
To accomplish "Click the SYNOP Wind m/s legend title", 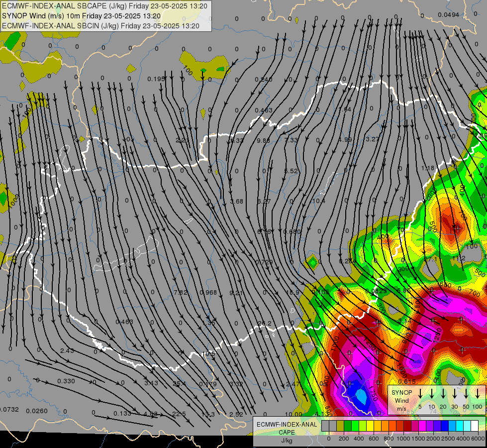I will tap(402, 400).
